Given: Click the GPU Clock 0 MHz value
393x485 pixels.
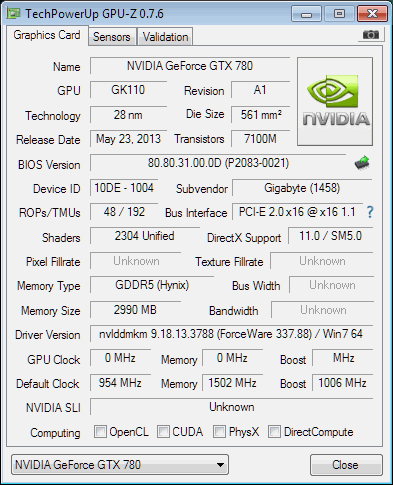Looking at the screenshot, I should coord(120,358).
